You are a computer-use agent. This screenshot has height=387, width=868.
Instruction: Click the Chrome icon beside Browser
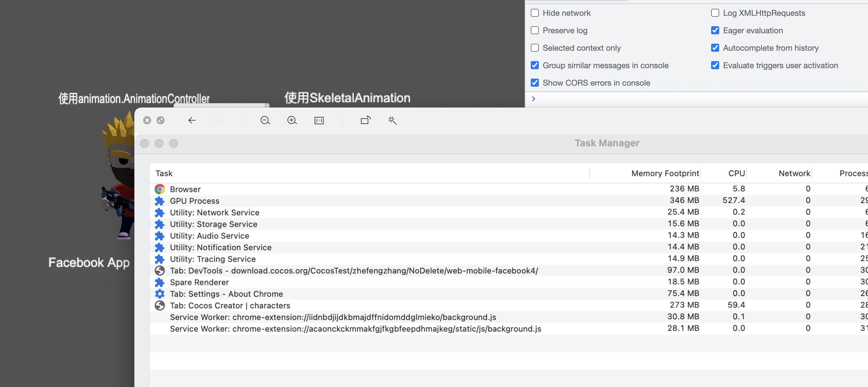160,189
